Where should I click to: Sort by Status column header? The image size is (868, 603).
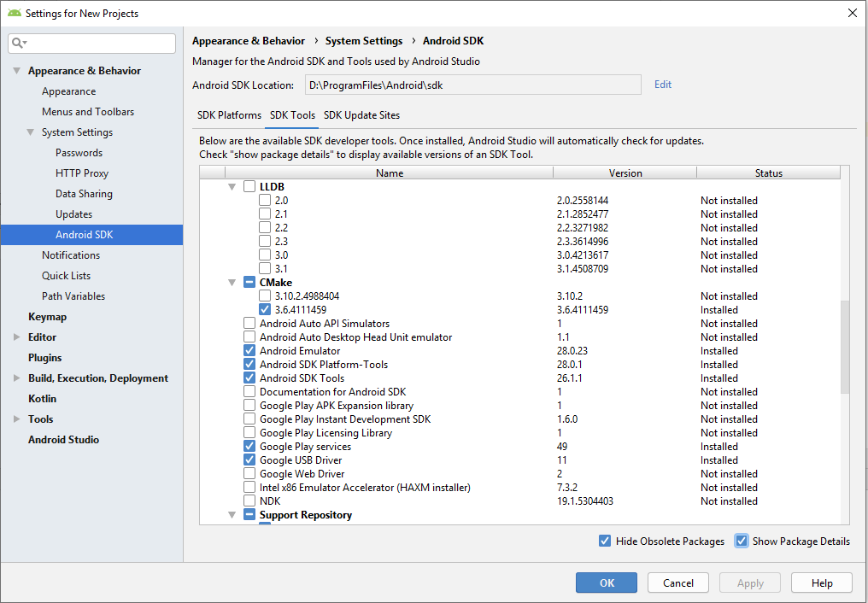tap(768, 173)
